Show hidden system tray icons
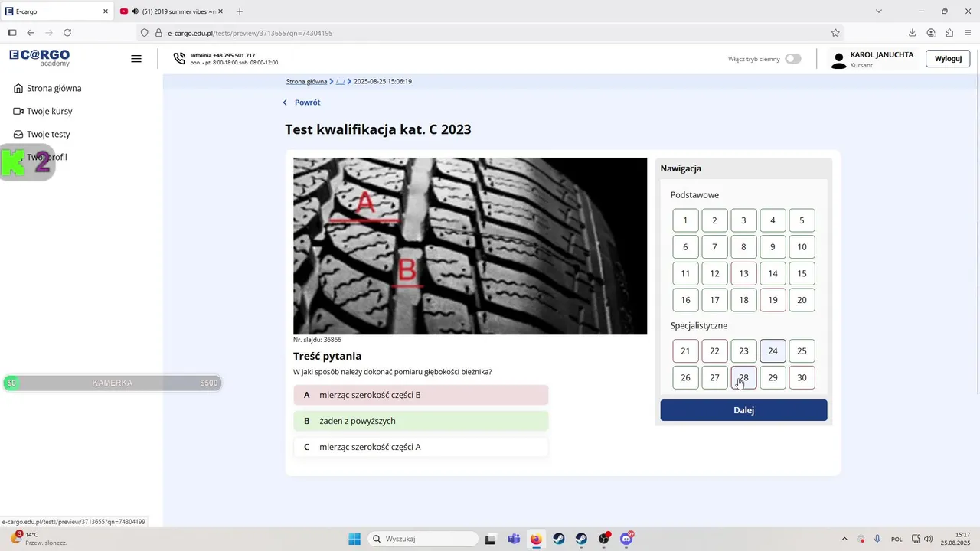Viewport: 980px width, 551px height. [x=844, y=539]
